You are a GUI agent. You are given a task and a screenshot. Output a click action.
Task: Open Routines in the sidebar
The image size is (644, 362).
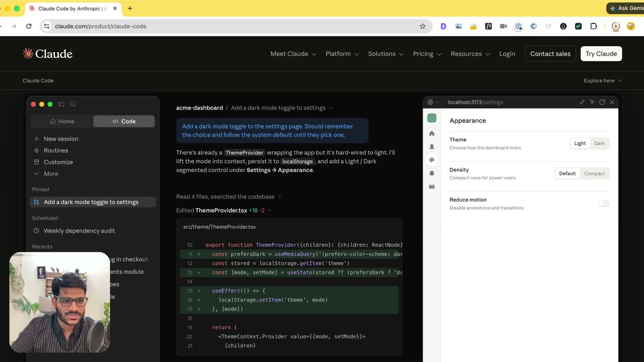click(56, 150)
